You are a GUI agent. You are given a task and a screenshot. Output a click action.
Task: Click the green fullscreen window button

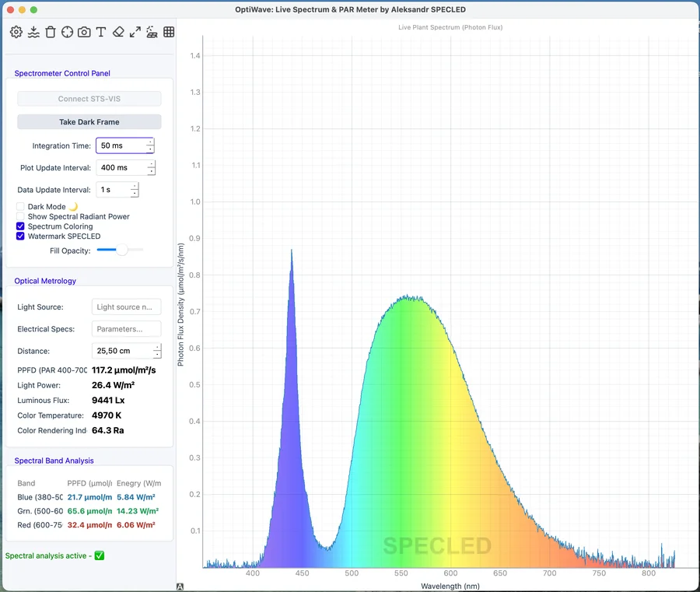(33, 9)
